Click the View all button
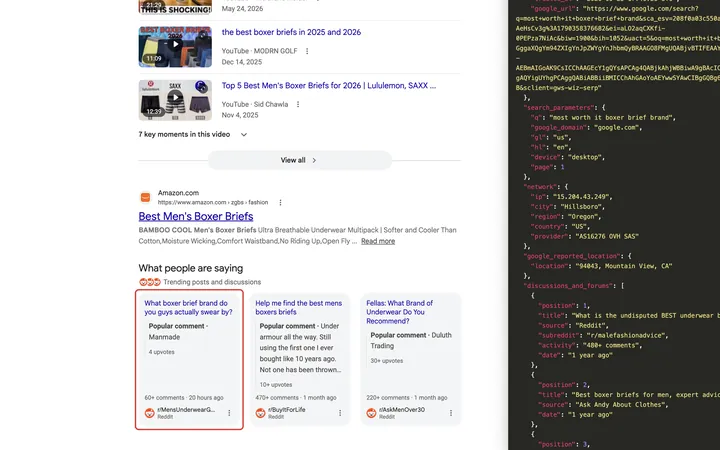720x450 pixels. click(299, 160)
